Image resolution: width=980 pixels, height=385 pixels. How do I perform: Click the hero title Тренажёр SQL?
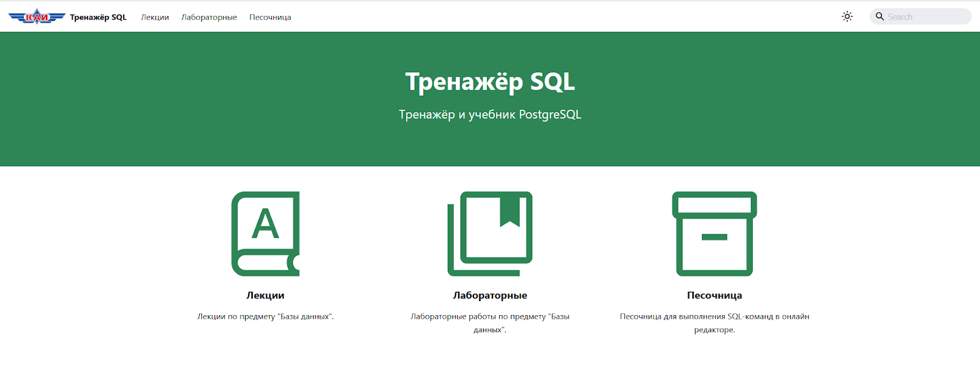point(490,82)
